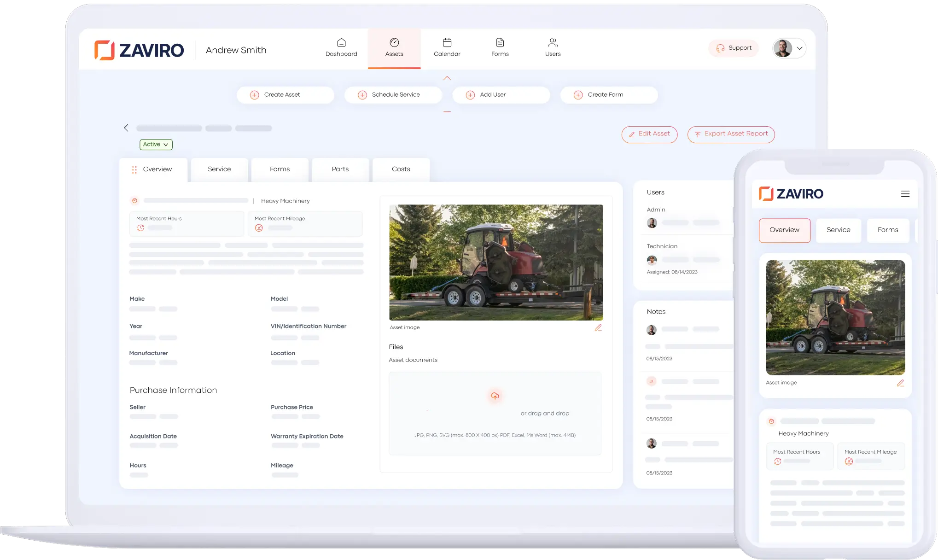Click the Calendar icon in navigation
This screenshot has height=560, width=938.
click(x=447, y=43)
